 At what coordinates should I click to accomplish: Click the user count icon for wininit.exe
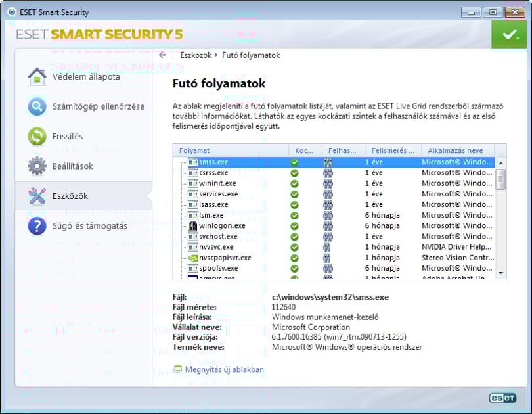[x=328, y=183]
